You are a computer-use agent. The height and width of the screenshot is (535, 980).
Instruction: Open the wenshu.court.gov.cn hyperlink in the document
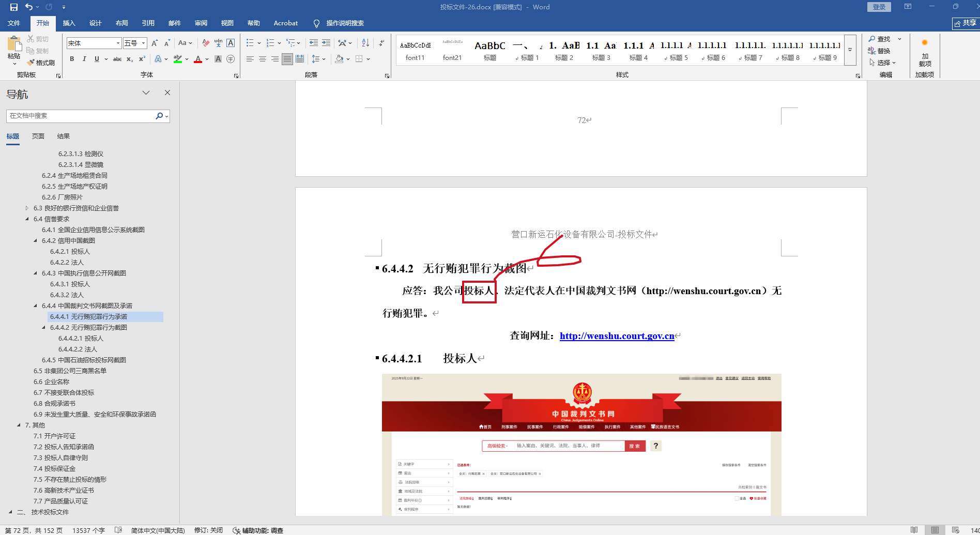[x=617, y=336]
